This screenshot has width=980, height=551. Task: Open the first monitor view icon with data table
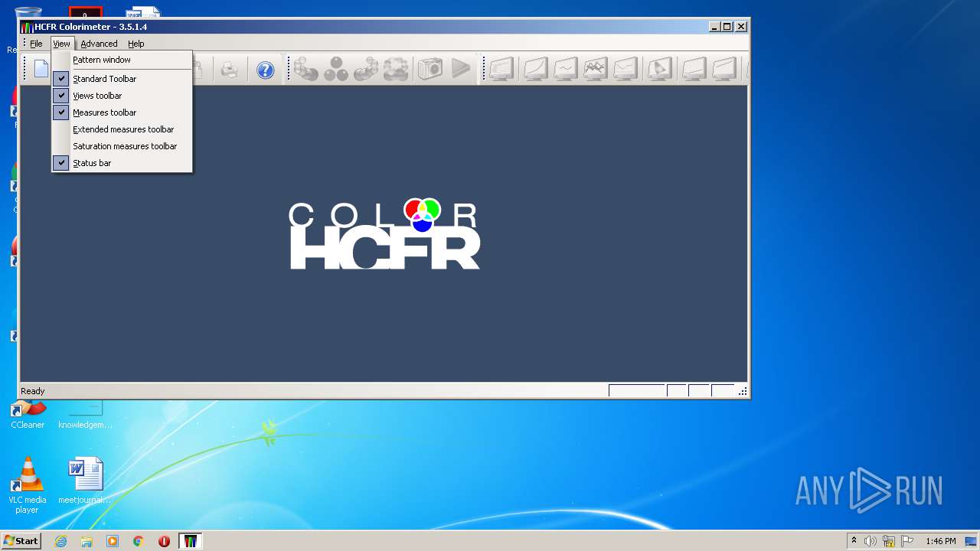coord(501,69)
